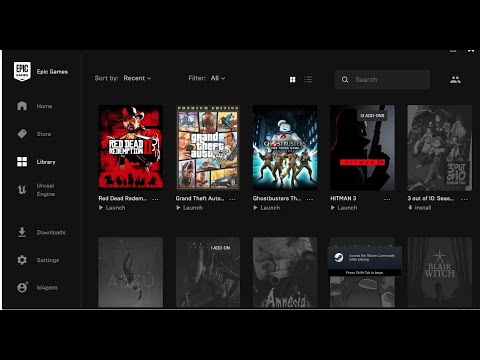Select the Library grid icon
480x360 pixels.
[x=22, y=162]
